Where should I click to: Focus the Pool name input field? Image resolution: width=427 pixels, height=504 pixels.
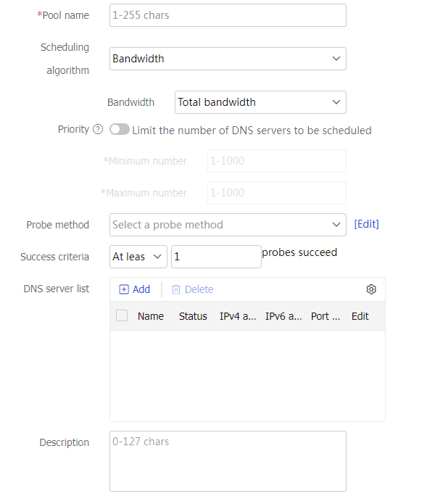click(228, 15)
